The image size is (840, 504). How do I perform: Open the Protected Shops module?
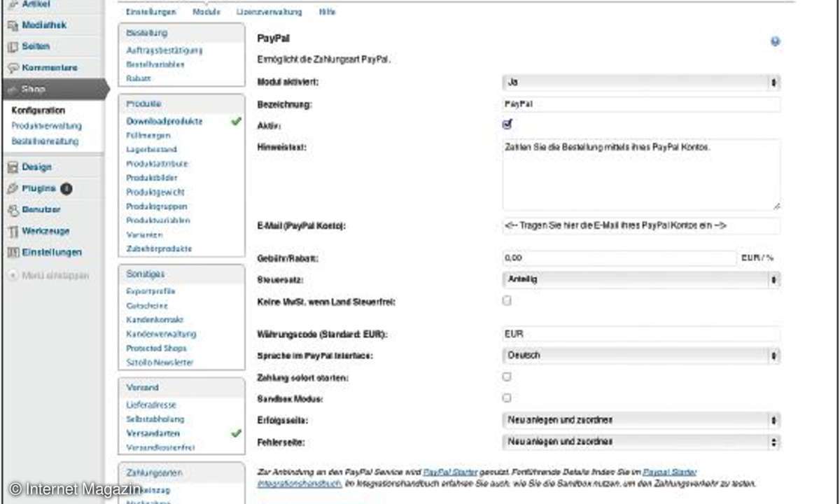(157, 348)
